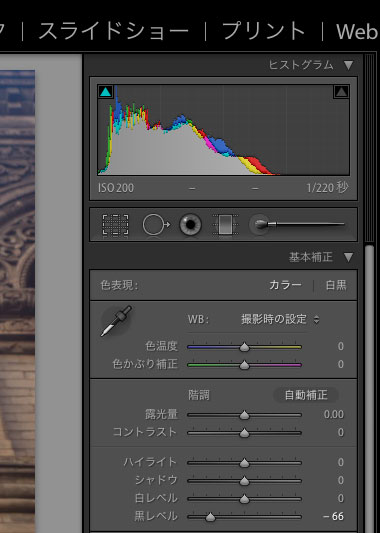This screenshot has height=533, width=380.
Task: Pick the White Balance eyedropper tool
Action: (116, 321)
